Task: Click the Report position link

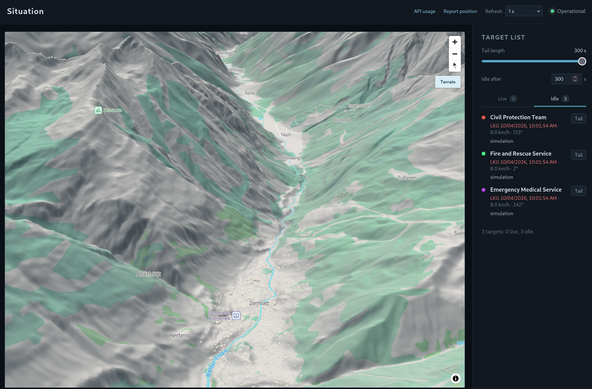Action: click(x=460, y=11)
